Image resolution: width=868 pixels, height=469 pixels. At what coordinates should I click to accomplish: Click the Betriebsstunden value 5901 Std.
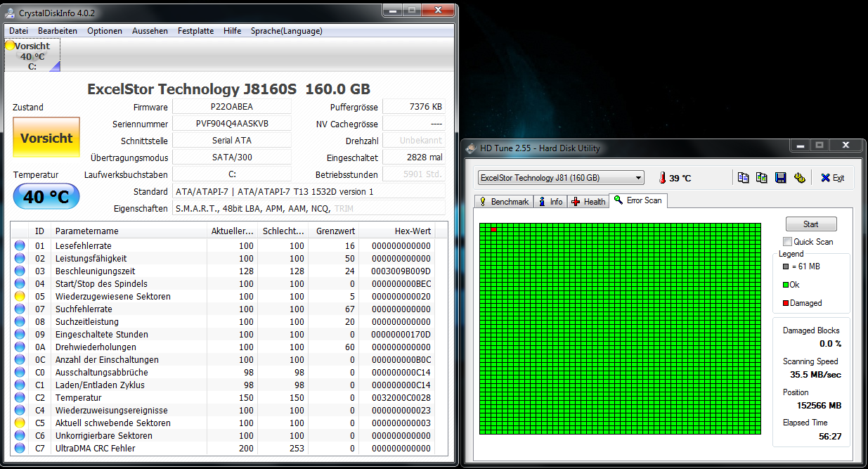coord(414,174)
